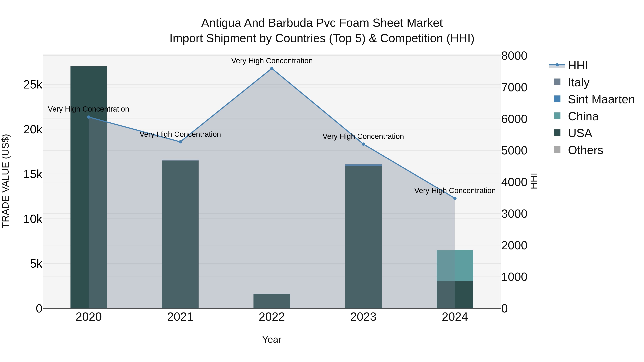The height and width of the screenshot is (362, 644).
Task: Click the 1000 right axis tick
Action: 514,277
